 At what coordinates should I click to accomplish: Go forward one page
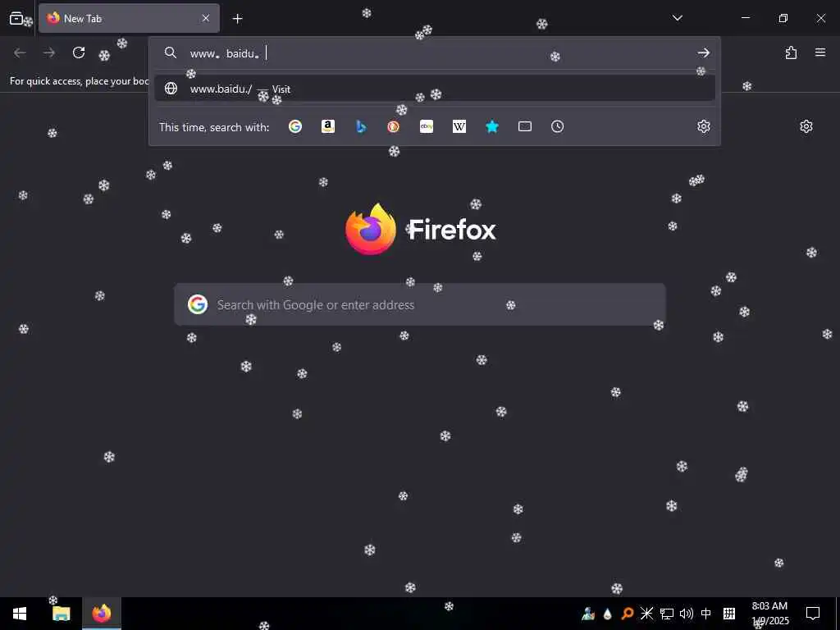[x=49, y=52]
